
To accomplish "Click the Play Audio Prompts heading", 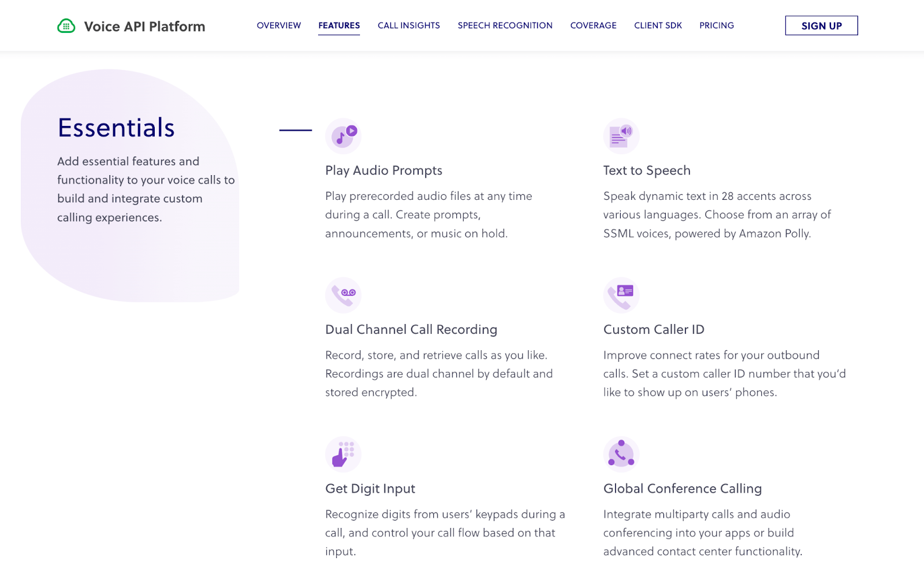I will click(x=383, y=170).
